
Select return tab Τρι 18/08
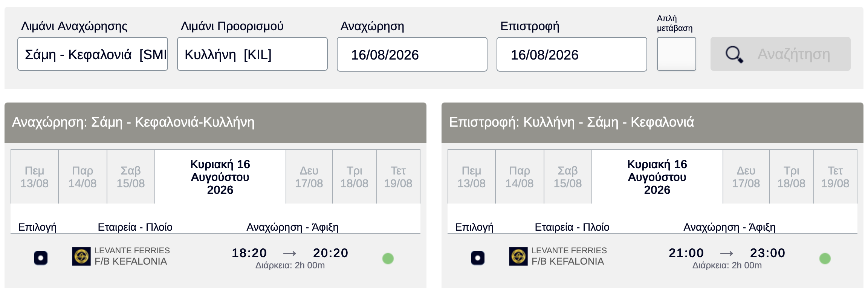click(x=792, y=177)
